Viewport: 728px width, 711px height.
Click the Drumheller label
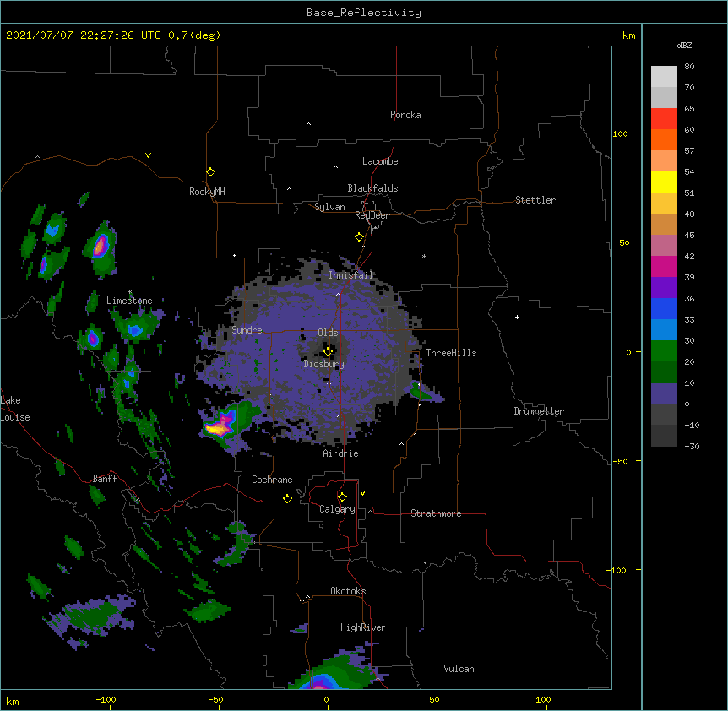(539, 411)
